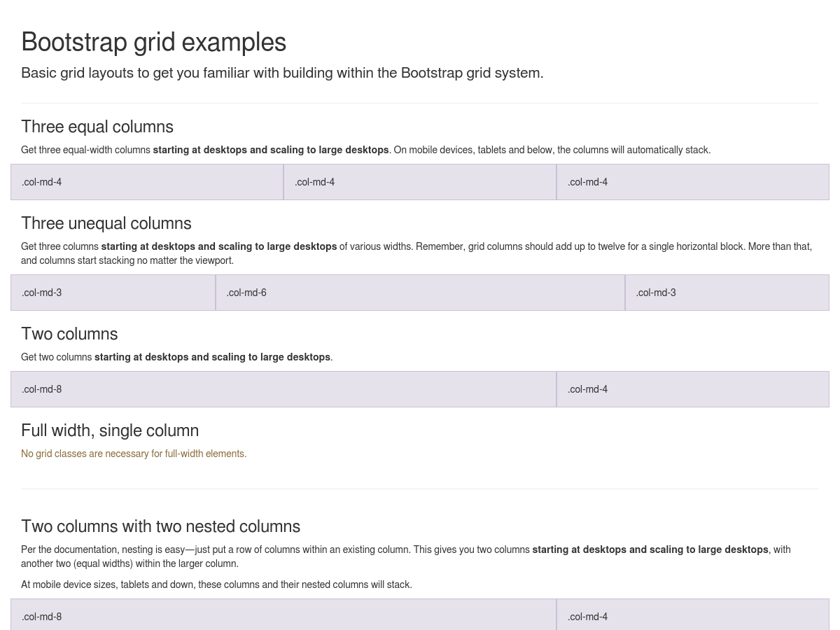Viewport: 840px width, 630px height.
Task: Click the "Bootstrap grid examples" page heading
Action: point(153,42)
